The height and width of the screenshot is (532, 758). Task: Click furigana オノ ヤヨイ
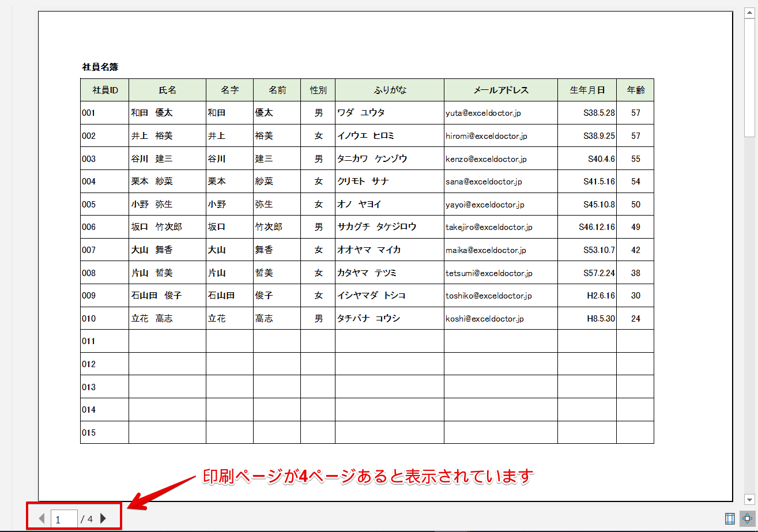coord(359,204)
